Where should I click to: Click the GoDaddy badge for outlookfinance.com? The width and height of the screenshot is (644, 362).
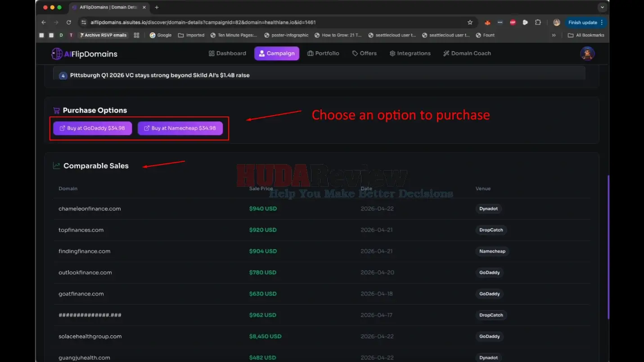tap(490, 273)
